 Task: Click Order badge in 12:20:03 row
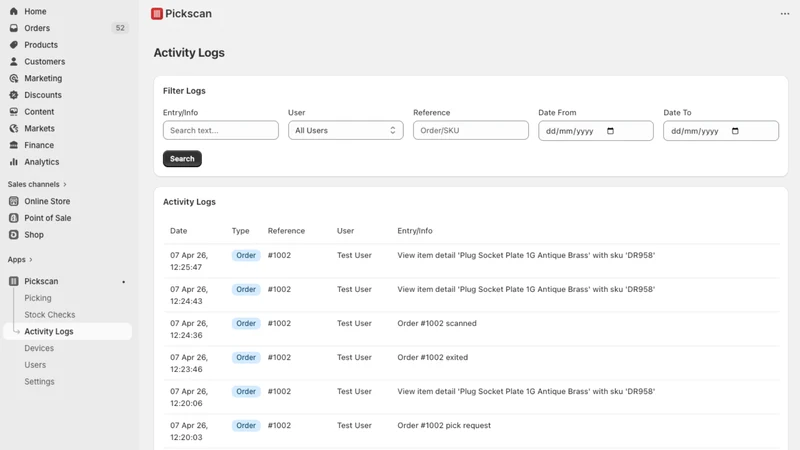(x=246, y=426)
